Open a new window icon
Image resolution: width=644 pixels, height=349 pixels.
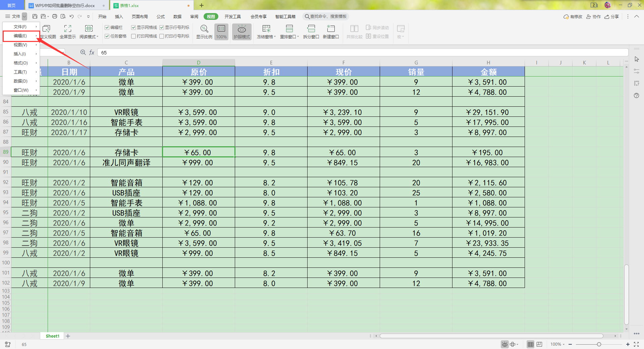331,32
